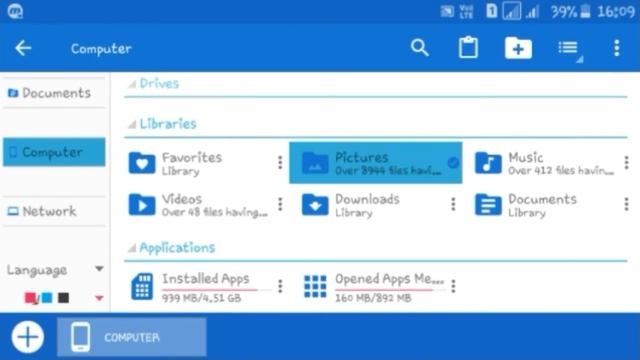The image size is (640, 360).
Task: Tap the back arrow in top bar
Action: (23, 48)
